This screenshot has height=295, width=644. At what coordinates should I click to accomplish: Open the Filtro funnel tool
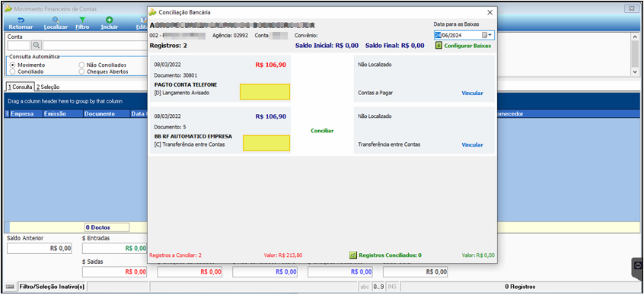[82, 20]
